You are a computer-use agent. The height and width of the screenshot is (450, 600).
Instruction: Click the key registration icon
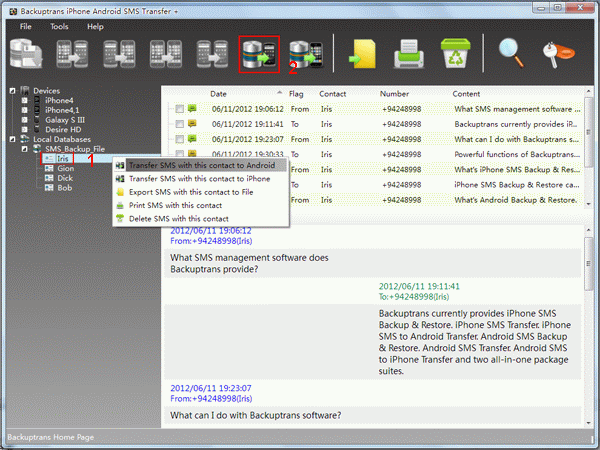click(x=558, y=55)
